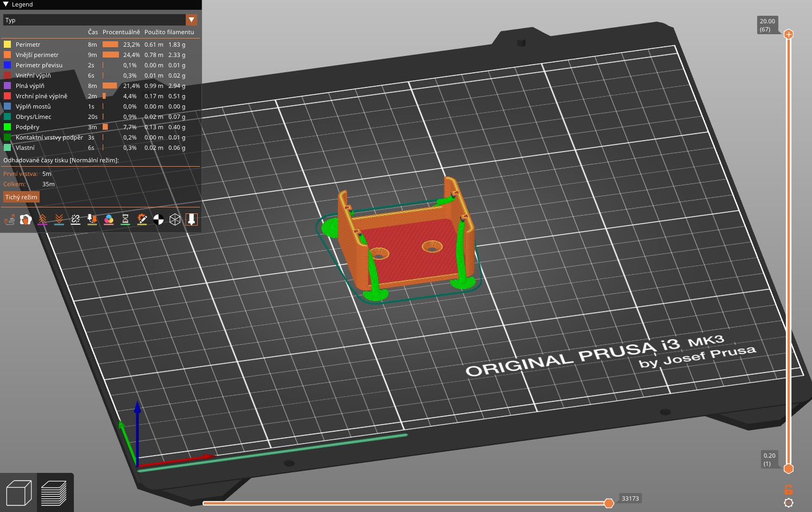
Task: Toggle pause prints hourglass icon
Action: (125, 219)
